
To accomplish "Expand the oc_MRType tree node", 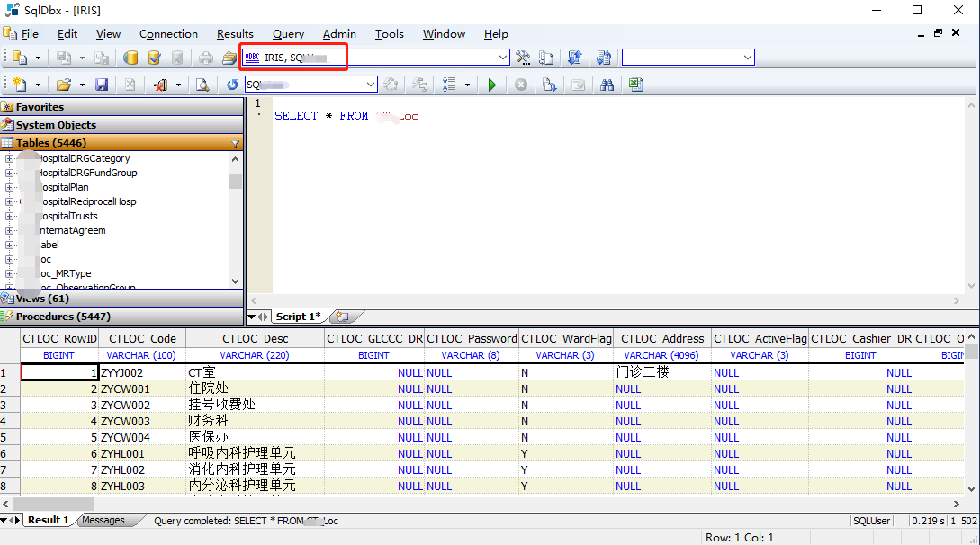I will click(x=9, y=273).
